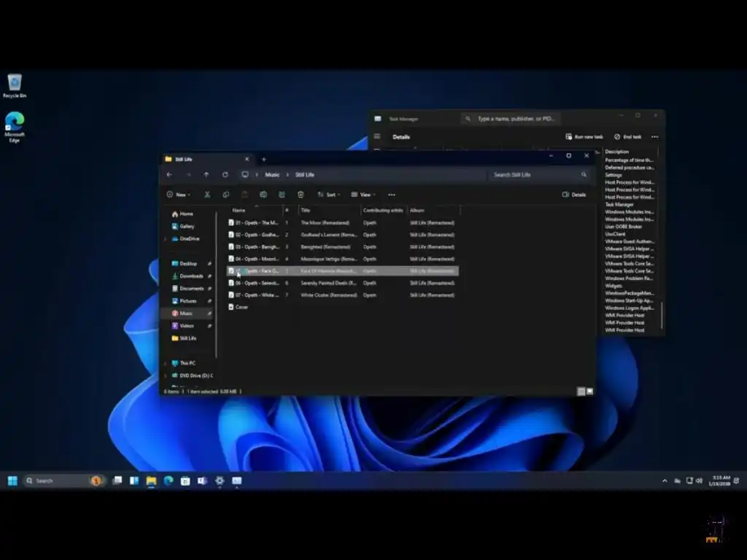Expand DVD Drive (D:) tree node

coord(166,376)
